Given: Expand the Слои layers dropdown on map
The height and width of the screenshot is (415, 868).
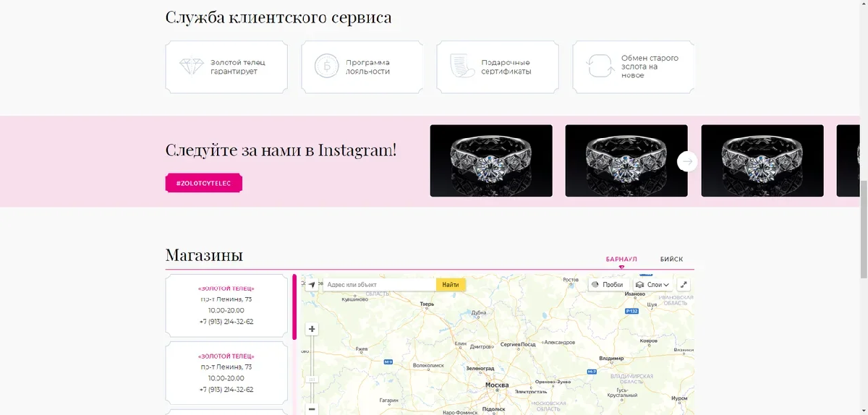Looking at the screenshot, I should coord(652,285).
